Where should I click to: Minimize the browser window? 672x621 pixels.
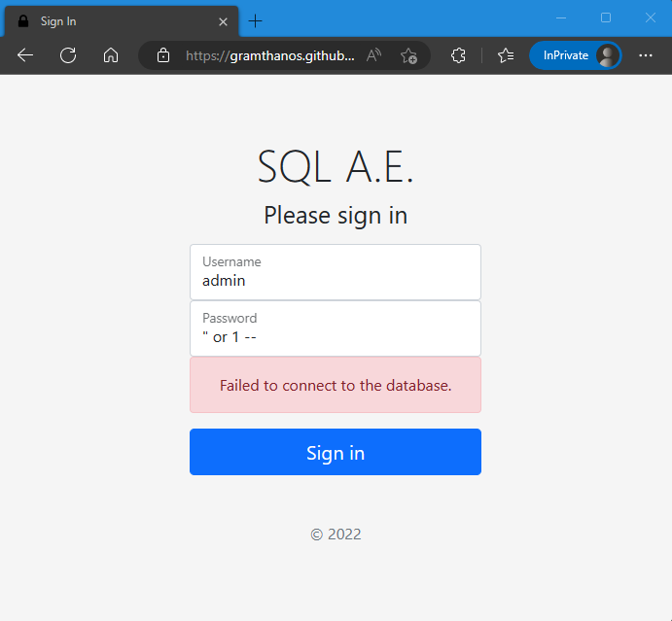pos(561,17)
